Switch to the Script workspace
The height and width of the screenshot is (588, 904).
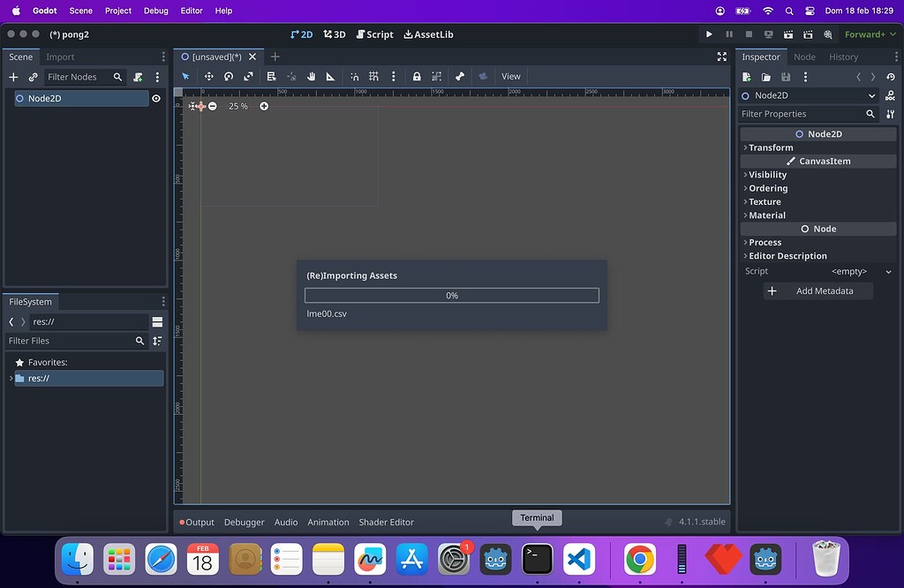(374, 34)
